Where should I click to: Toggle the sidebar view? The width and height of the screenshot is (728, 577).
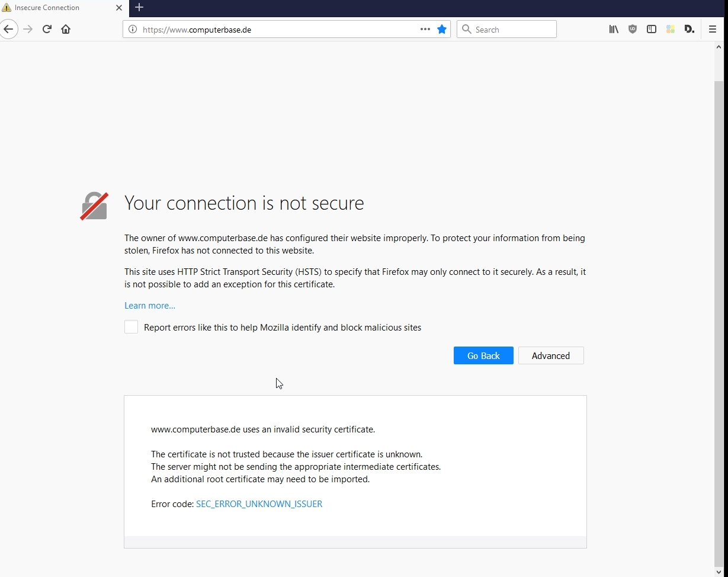(652, 29)
